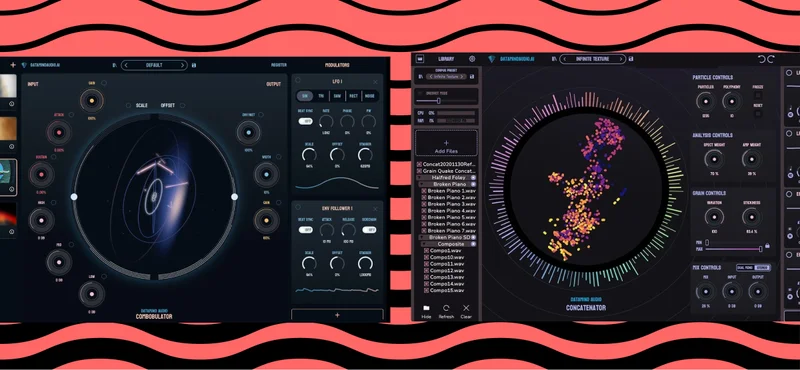Add a new modulator with plus button
The width and height of the screenshot is (800, 370).
click(x=337, y=315)
